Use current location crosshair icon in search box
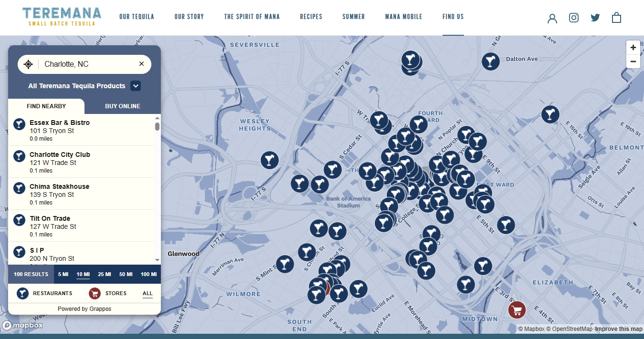The height and width of the screenshot is (339, 644). point(28,64)
